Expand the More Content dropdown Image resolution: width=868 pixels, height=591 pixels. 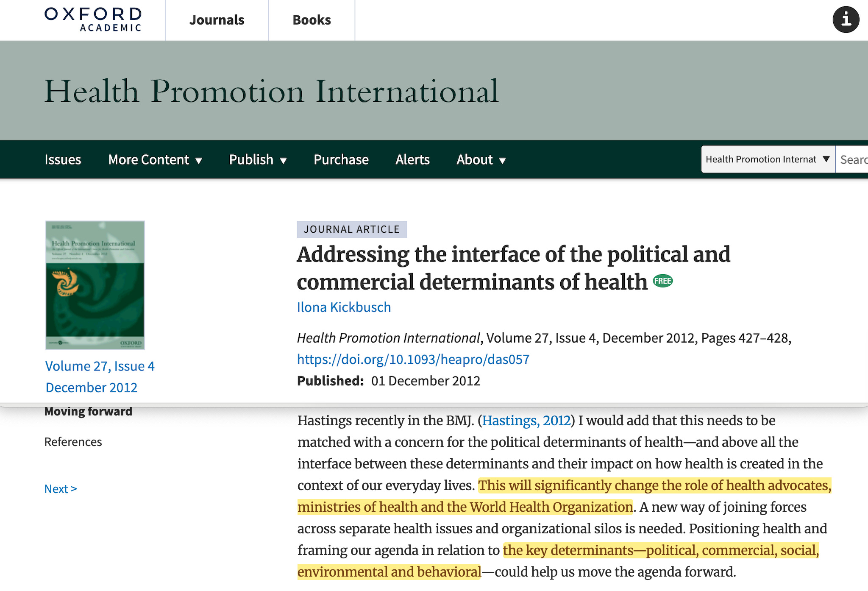click(155, 159)
